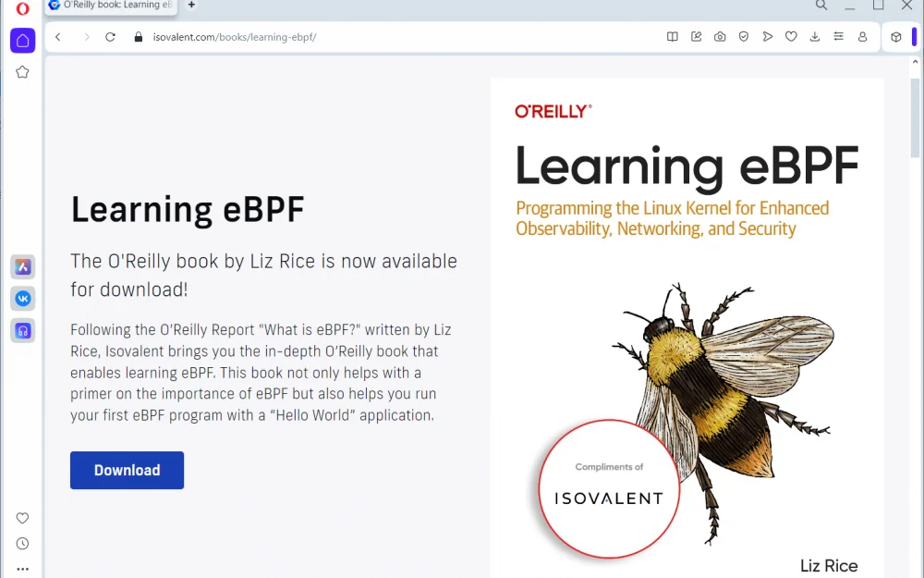This screenshot has width=924, height=578.
Task: Click the scrollbar up arrow
Action: click(x=915, y=62)
